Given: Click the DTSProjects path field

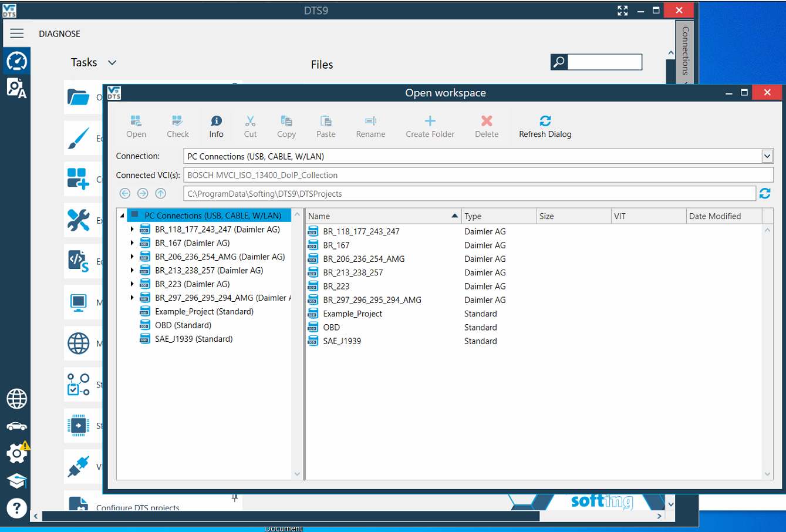Looking at the screenshot, I should coord(470,194).
